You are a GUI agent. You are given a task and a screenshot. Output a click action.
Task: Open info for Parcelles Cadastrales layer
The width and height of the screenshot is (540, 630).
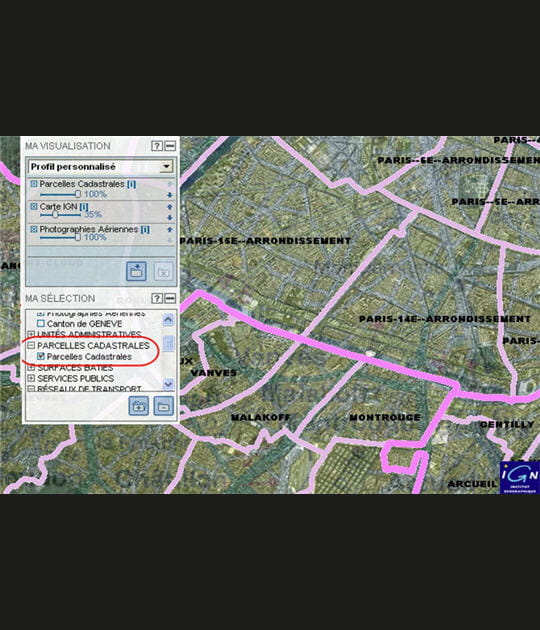[131, 184]
